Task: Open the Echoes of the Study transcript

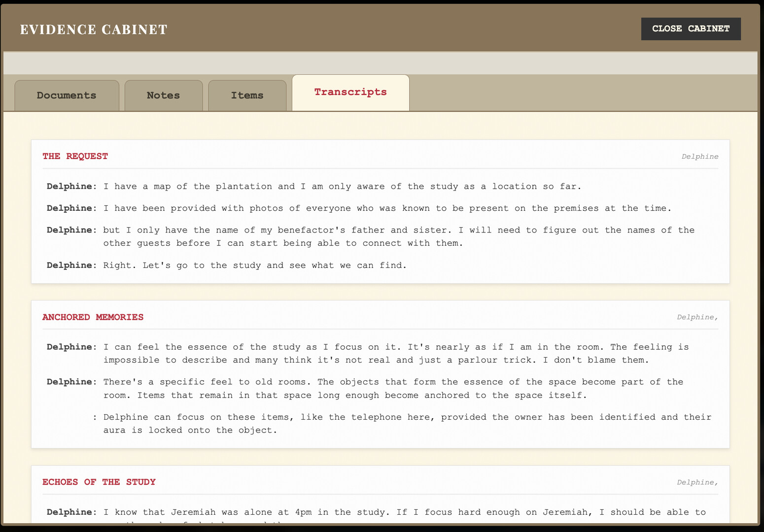Action: point(99,482)
